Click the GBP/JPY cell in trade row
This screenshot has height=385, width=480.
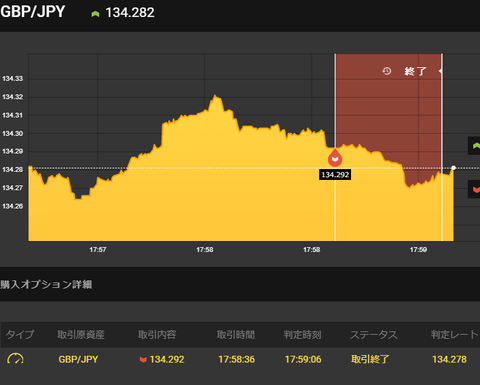(x=78, y=359)
